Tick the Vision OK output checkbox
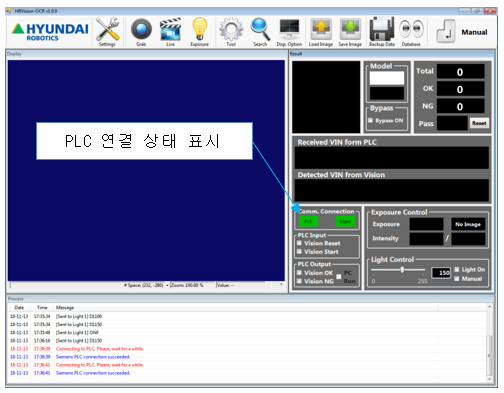The height and width of the screenshot is (393, 504). (x=299, y=273)
